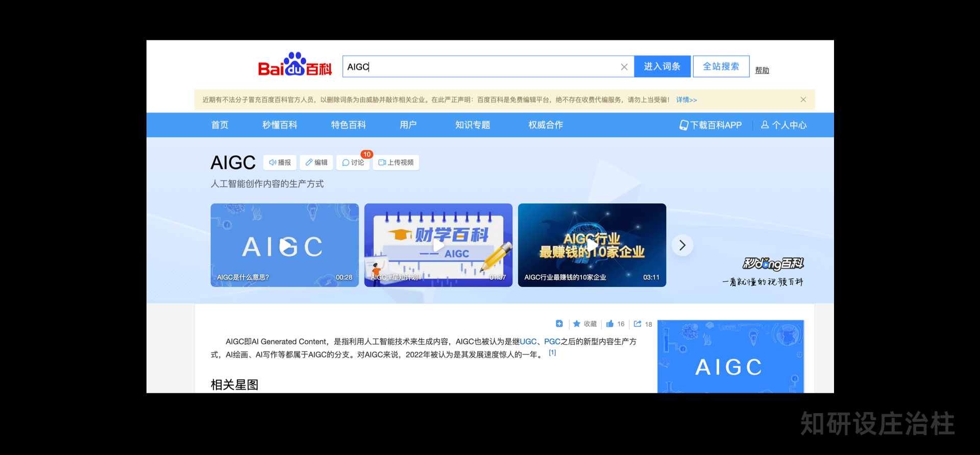Play the AIGC行业最赚钱的10家企业 video
The height and width of the screenshot is (455, 980).
click(592, 245)
